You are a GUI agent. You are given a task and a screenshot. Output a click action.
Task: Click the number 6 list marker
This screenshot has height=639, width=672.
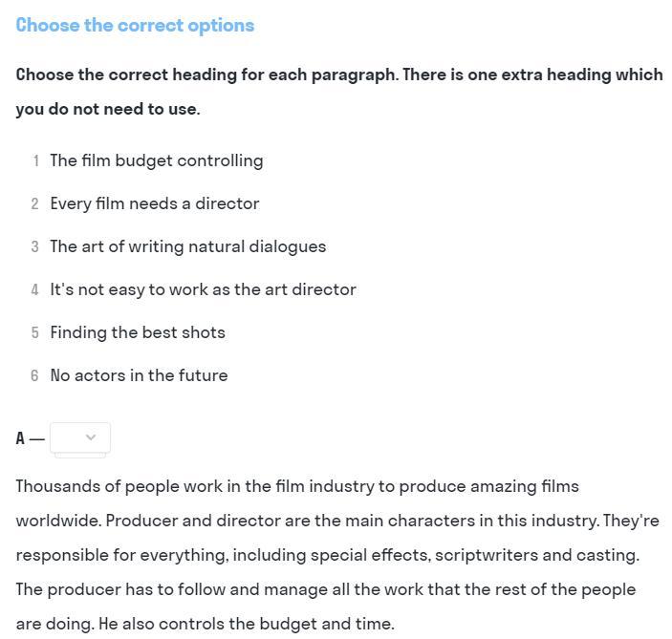(34, 375)
